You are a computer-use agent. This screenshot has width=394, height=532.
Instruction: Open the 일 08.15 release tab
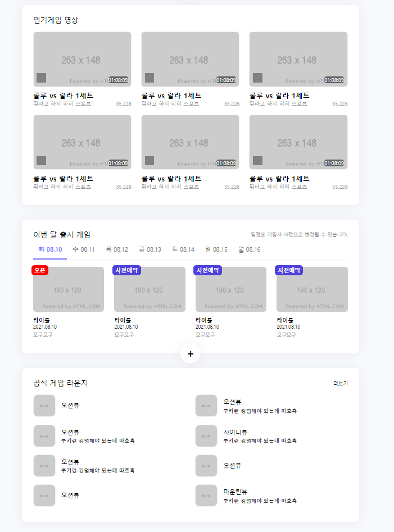(x=216, y=249)
